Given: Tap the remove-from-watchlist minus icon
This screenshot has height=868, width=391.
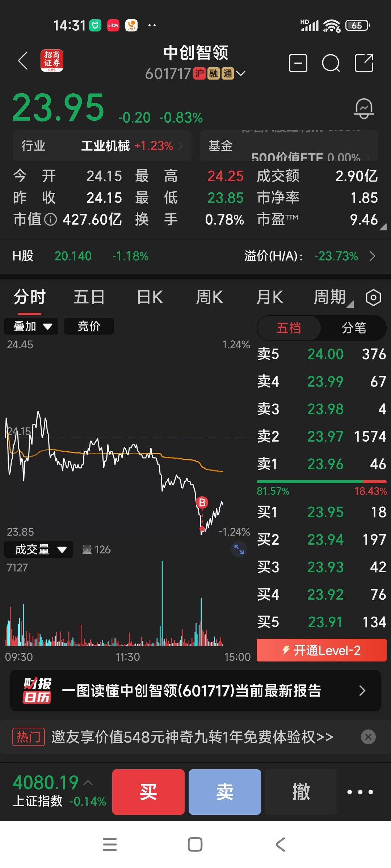Looking at the screenshot, I should pyautogui.click(x=298, y=64).
